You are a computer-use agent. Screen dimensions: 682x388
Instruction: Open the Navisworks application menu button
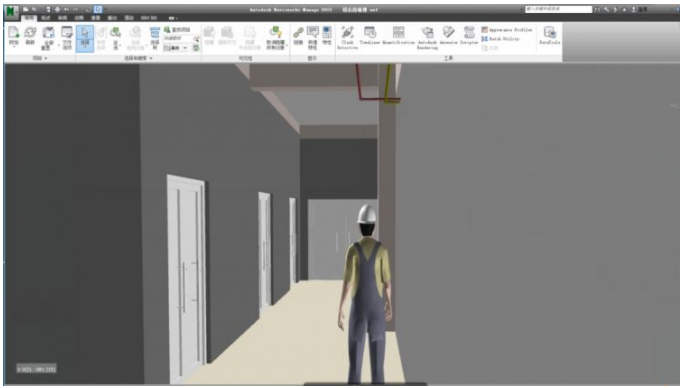pos(11,12)
